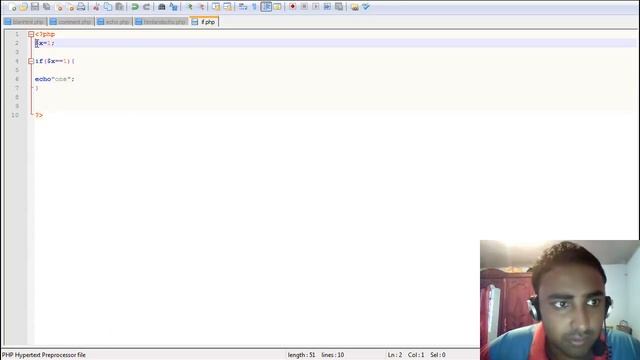Close all documents from the toolbar
Screen dimensions: 640x360
(70, 7)
